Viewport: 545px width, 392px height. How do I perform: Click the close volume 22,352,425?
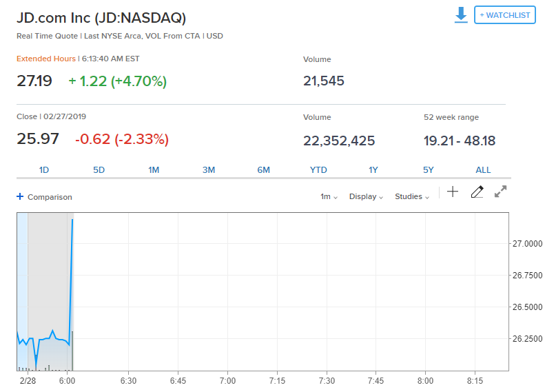point(339,141)
